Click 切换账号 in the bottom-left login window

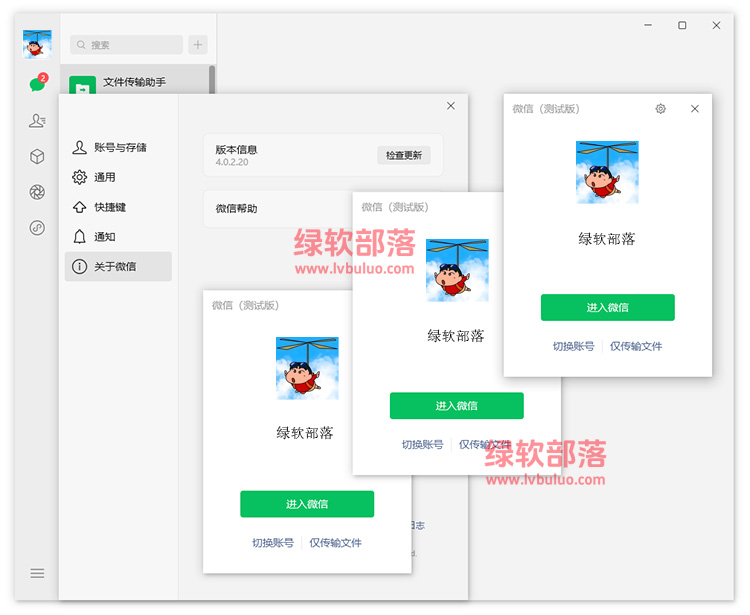coord(273,542)
